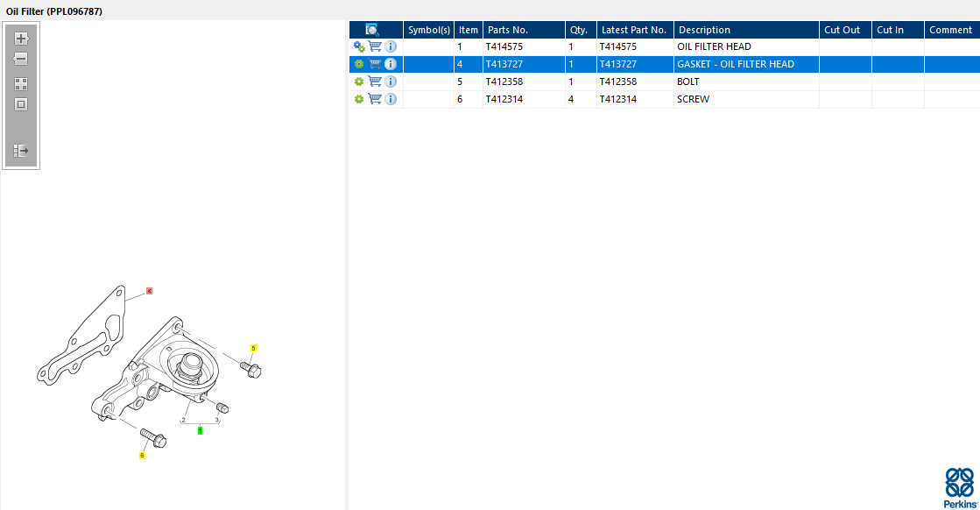Click green gear icon on SCREW row
The height and width of the screenshot is (510, 980).
(x=359, y=99)
